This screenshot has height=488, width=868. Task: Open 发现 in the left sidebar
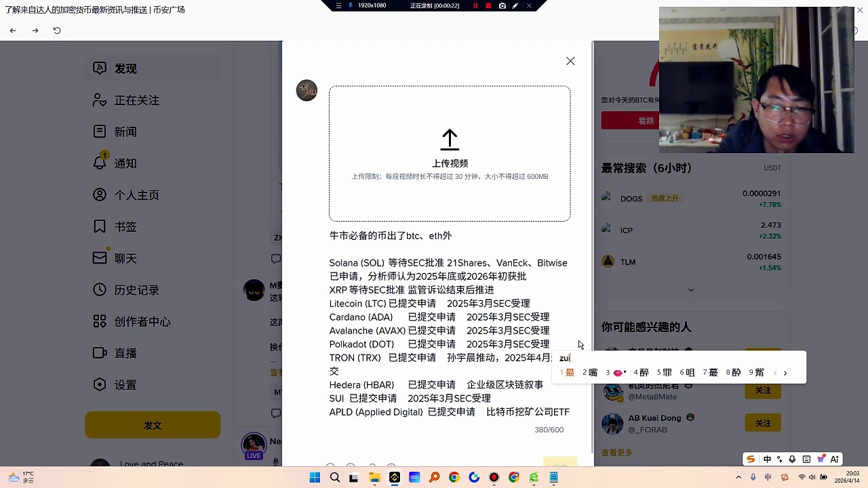pos(153,68)
